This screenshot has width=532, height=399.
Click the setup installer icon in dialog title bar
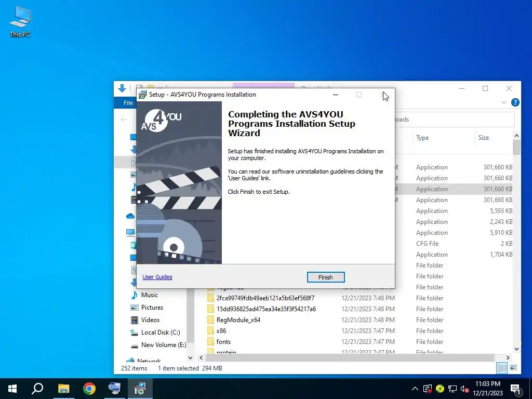pyautogui.click(x=142, y=95)
